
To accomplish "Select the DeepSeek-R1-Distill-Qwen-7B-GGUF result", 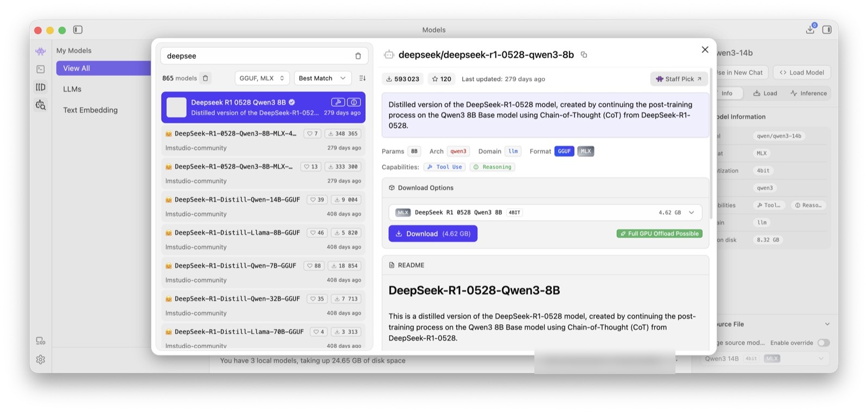I will [x=263, y=272].
